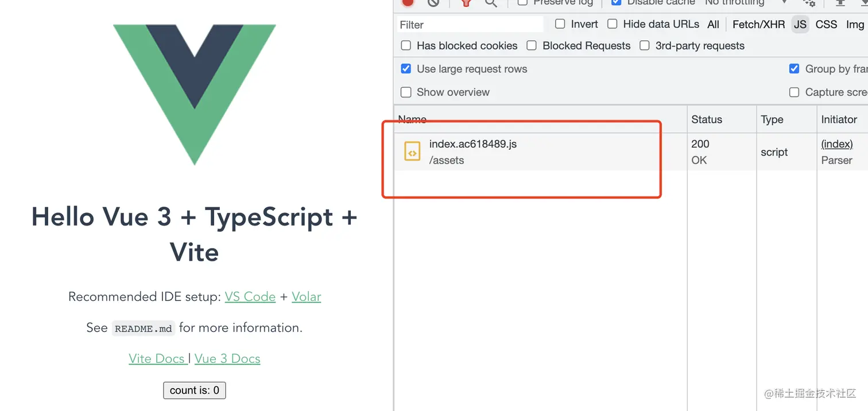Uncheck the Disable cache checkbox
This screenshot has width=868, height=411.
(616, 2)
